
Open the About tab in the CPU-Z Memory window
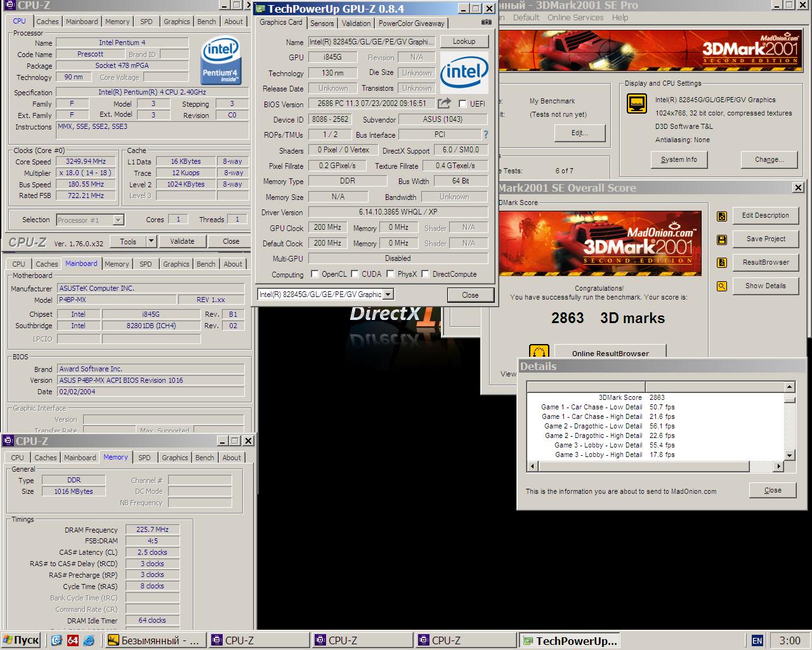pyautogui.click(x=232, y=458)
